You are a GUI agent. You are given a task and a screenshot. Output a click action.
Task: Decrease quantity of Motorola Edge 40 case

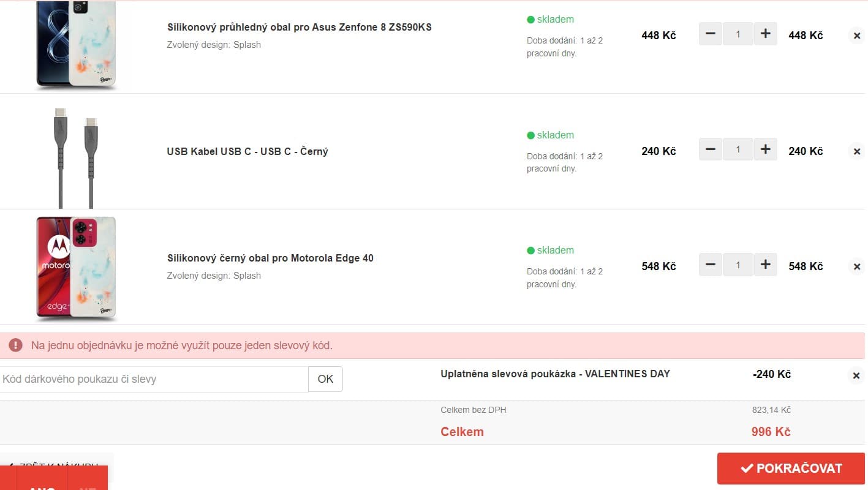point(710,265)
